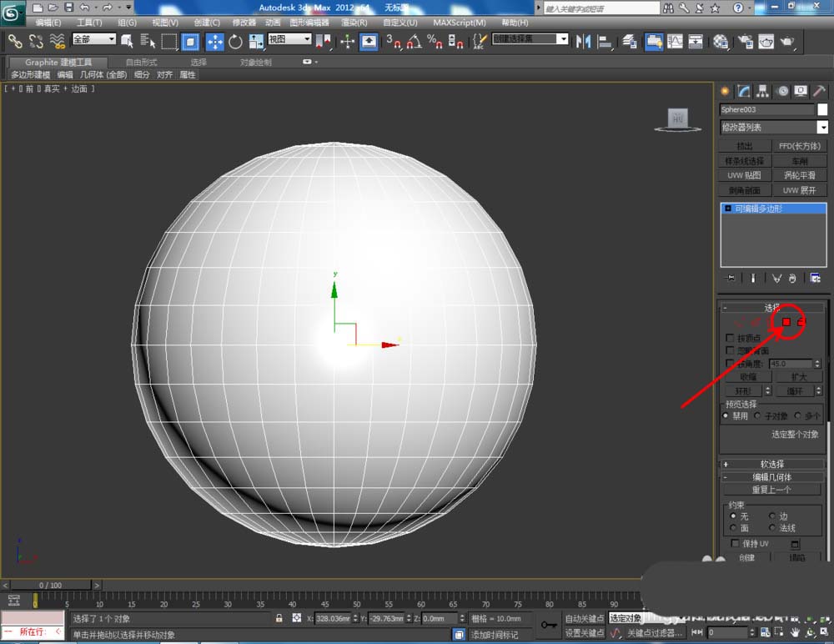Viewport: 834px width, 644px height.
Task: Open the Modify panel tab
Action: click(x=743, y=91)
